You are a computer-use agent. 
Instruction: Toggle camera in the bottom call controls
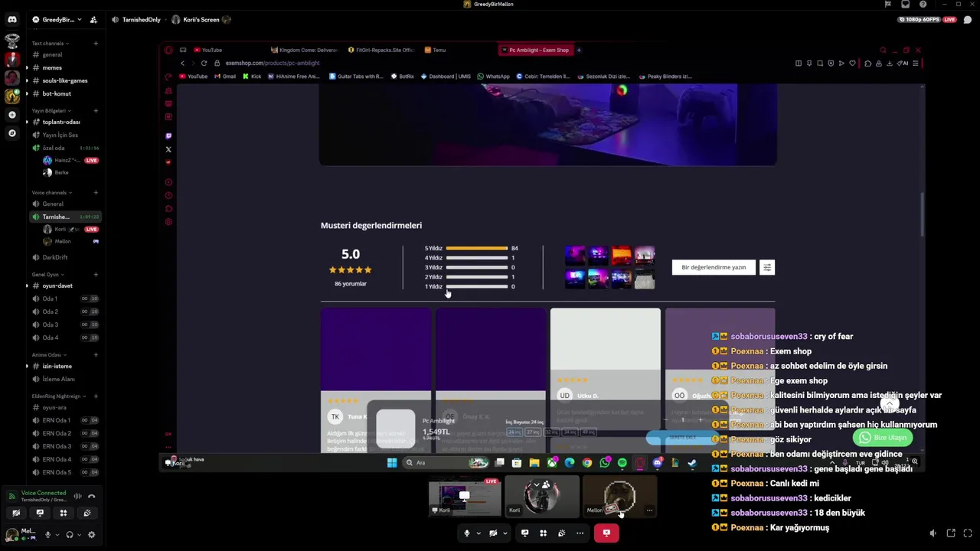coord(493,533)
